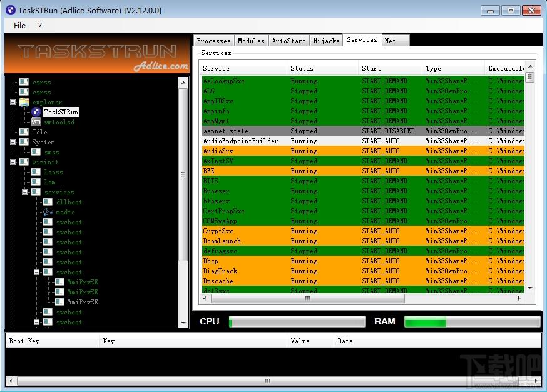Click the process tree vertical scrollbar thumb
Image resolution: width=547 pixels, height=392 pixels.
183,174
